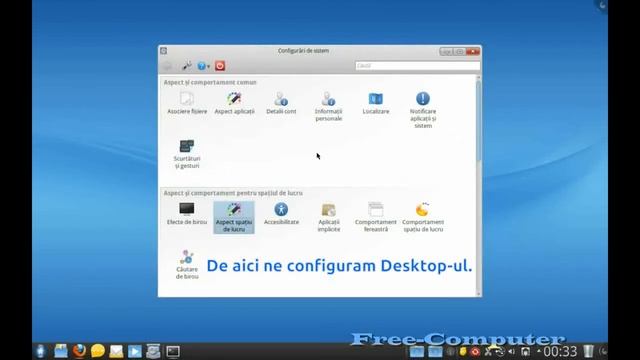Click the System Settings vertical scrollbar
This screenshot has height=360, width=640.
point(478,186)
